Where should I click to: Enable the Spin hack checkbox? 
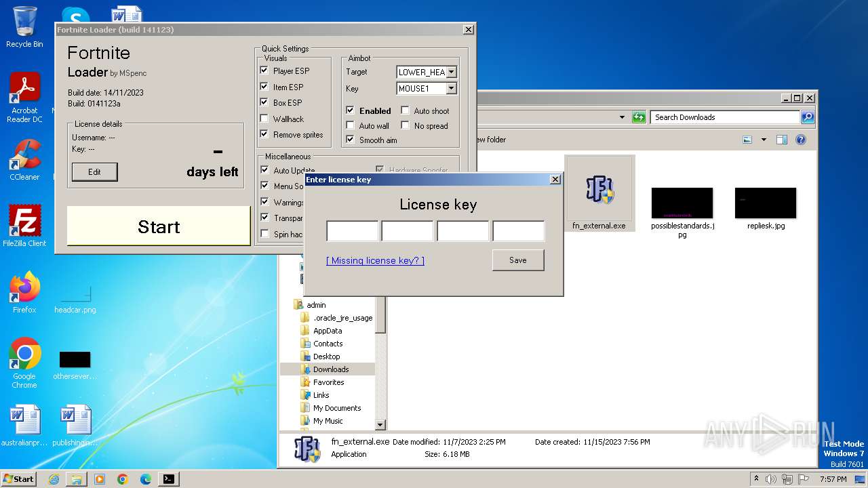[x=264, y=234]
